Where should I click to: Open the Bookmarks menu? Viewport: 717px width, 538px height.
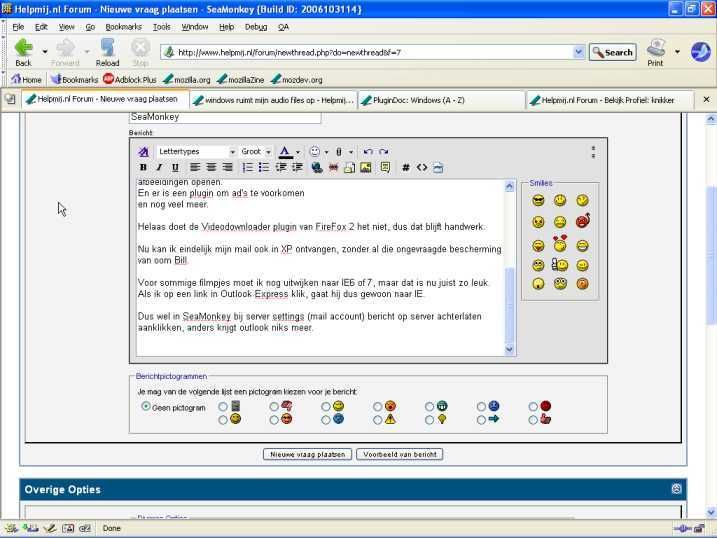point(123,27)
